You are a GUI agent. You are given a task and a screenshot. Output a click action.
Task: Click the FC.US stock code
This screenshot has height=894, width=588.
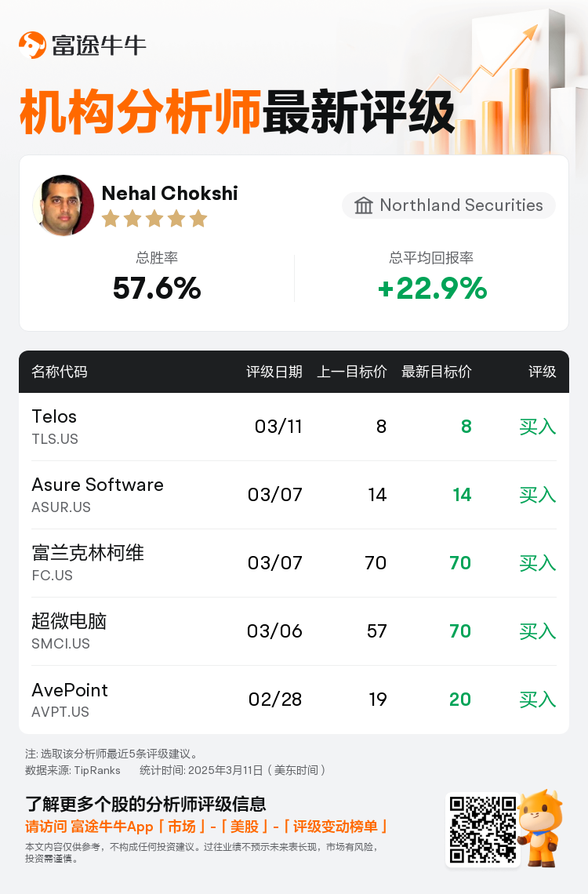pyautogui.click(x=53, y=576)
